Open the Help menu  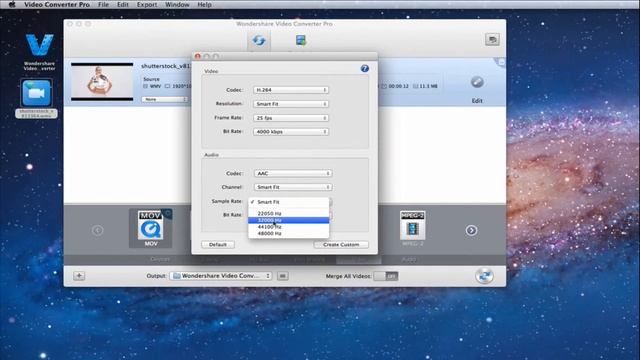pos(204,4)
